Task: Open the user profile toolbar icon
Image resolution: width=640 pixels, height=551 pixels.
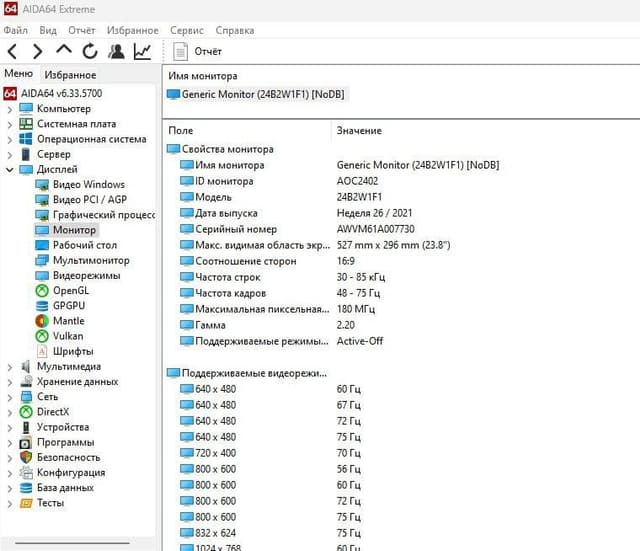Action: tap(116, 51)
